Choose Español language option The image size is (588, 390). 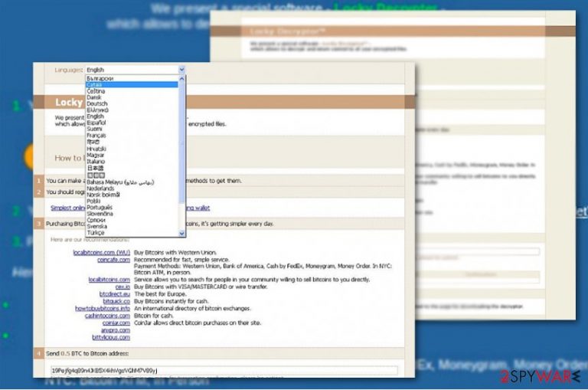point(96,123)
